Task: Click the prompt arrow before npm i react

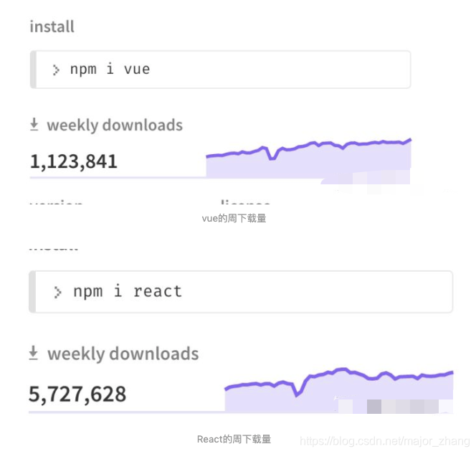Action: (x=58, y=292)
